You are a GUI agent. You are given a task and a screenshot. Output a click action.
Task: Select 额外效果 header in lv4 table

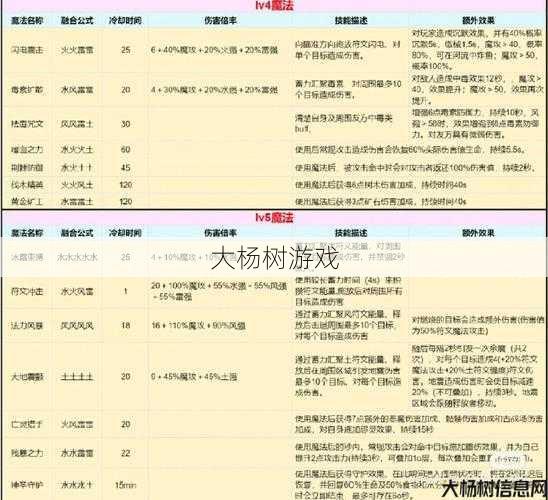click(x=478, y=21)
